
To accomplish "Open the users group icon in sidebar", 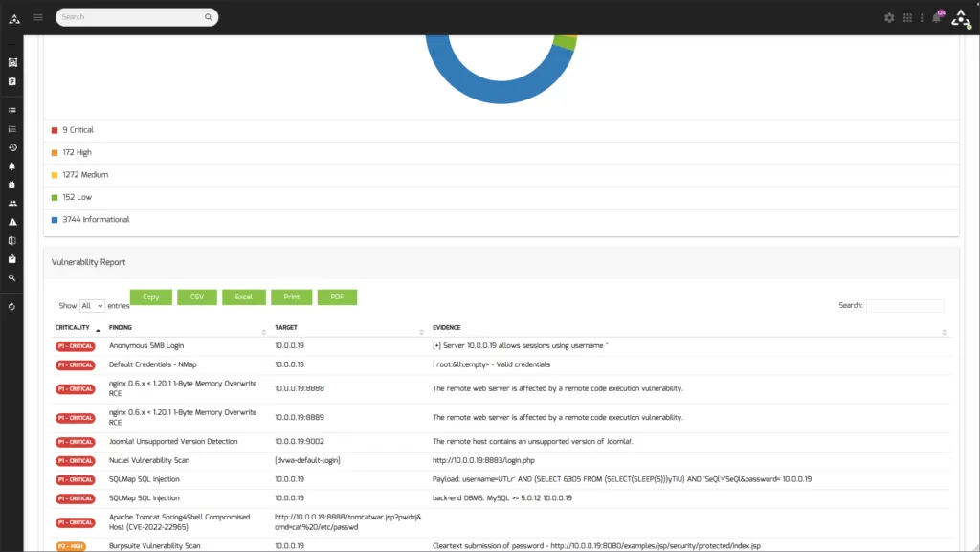I will point(12,204).
